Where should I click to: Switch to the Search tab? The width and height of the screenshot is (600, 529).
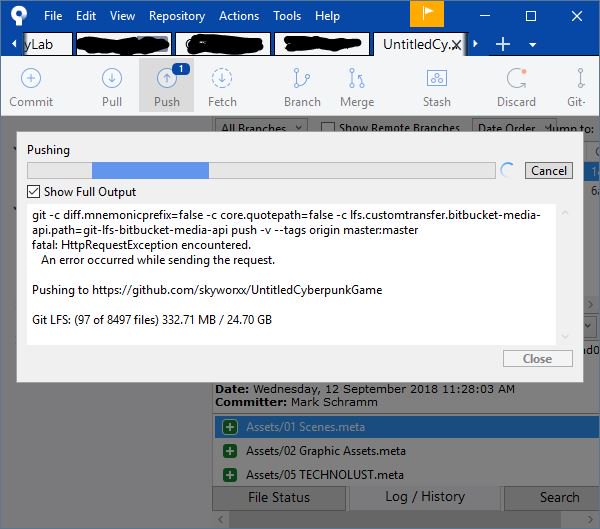click(x=552, y=497)
